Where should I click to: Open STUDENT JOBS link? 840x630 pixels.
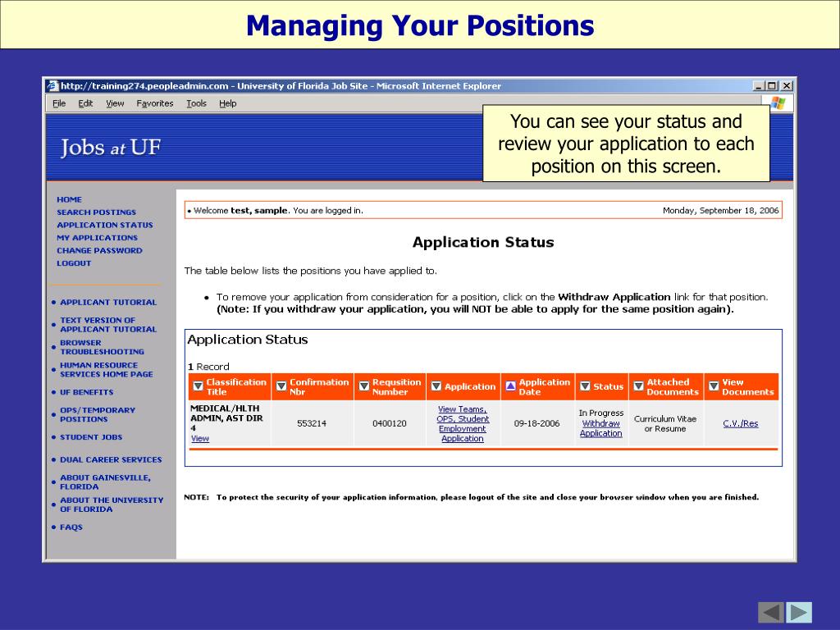[x=91, y=437]
